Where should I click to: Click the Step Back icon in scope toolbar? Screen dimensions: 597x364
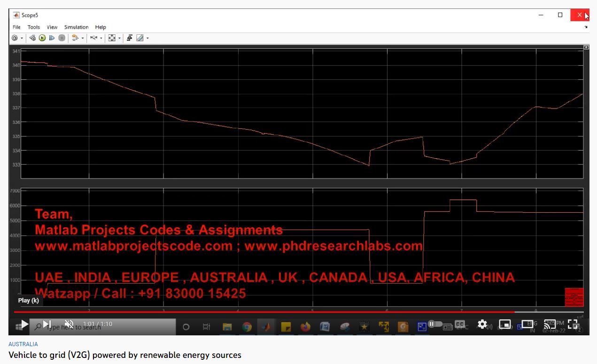(32, 38)
